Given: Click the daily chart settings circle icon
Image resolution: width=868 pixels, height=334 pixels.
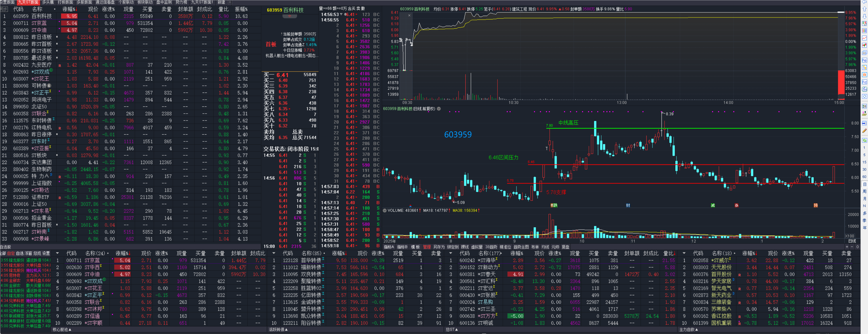Looking at the screenshot, I should click(439, 109).
